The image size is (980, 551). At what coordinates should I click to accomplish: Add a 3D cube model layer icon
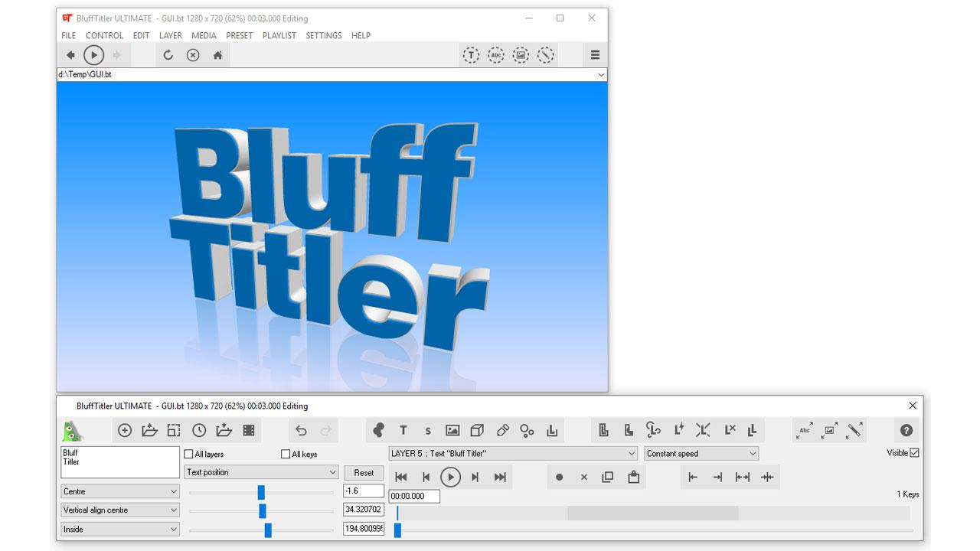pyautogui.click(x=477, y=430)
